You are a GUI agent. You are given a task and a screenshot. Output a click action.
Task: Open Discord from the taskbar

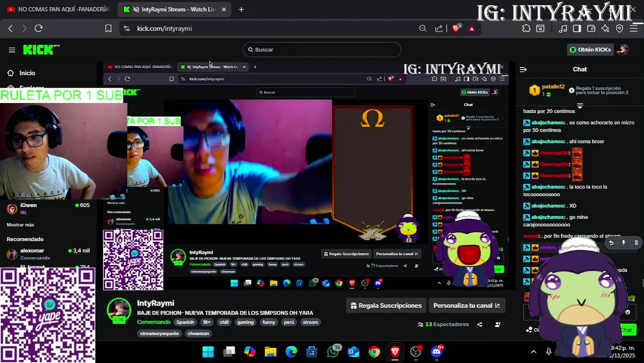pos(436,351)
